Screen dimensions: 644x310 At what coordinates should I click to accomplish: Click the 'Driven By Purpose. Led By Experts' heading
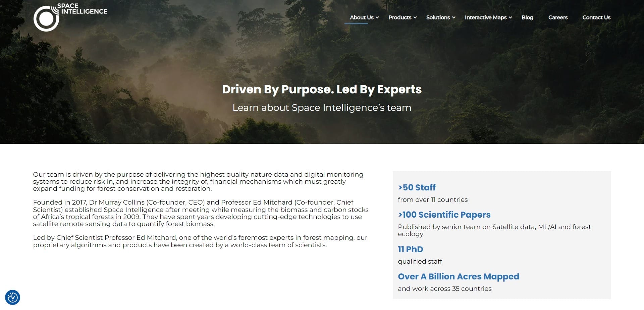[x=322, y=89]
